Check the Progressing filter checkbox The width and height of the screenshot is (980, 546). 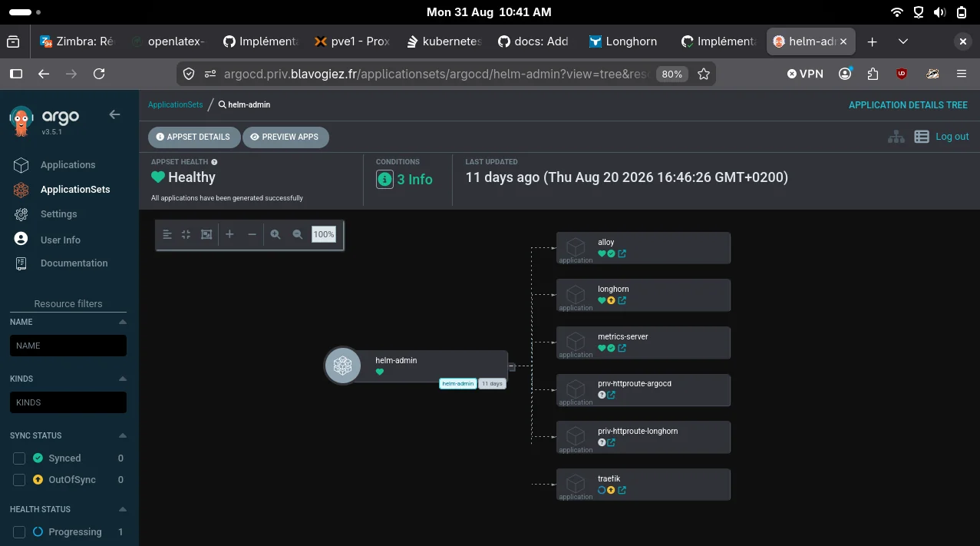pos(19,532)
